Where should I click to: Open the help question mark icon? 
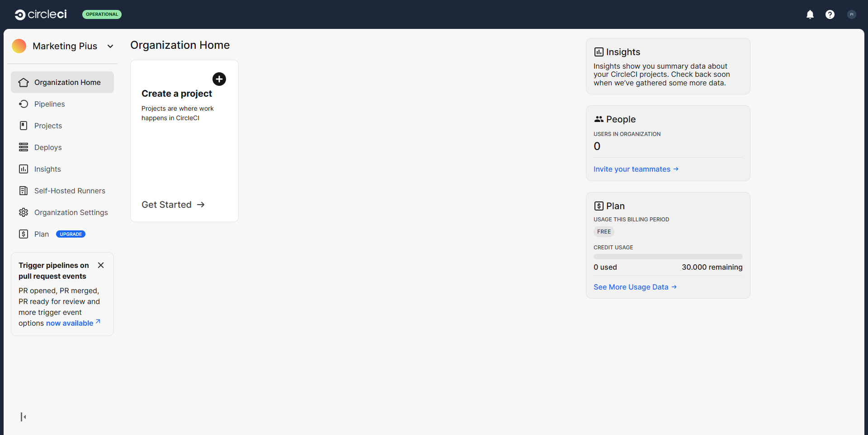pos(830,14)
